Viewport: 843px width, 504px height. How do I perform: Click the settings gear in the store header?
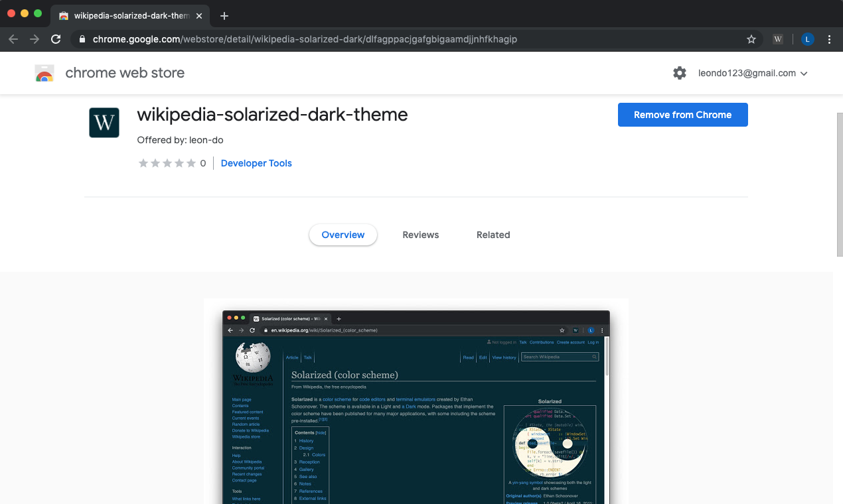[x=679, y=73]
